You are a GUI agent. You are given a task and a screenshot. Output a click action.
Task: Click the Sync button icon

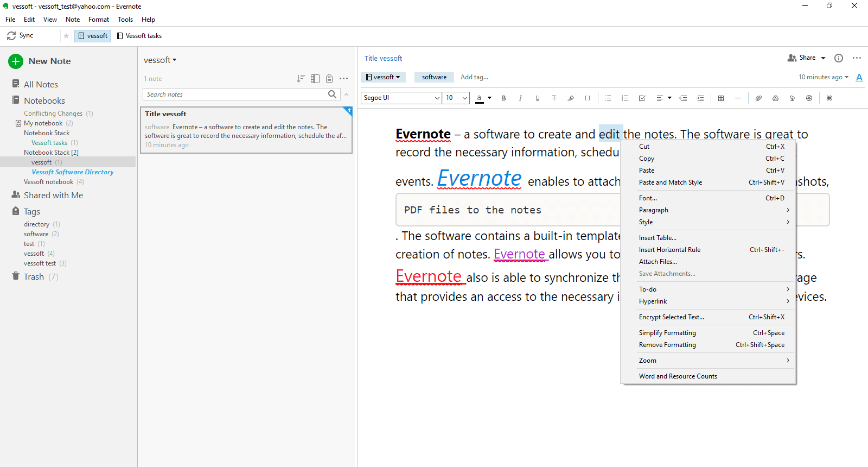coord(11,36)
